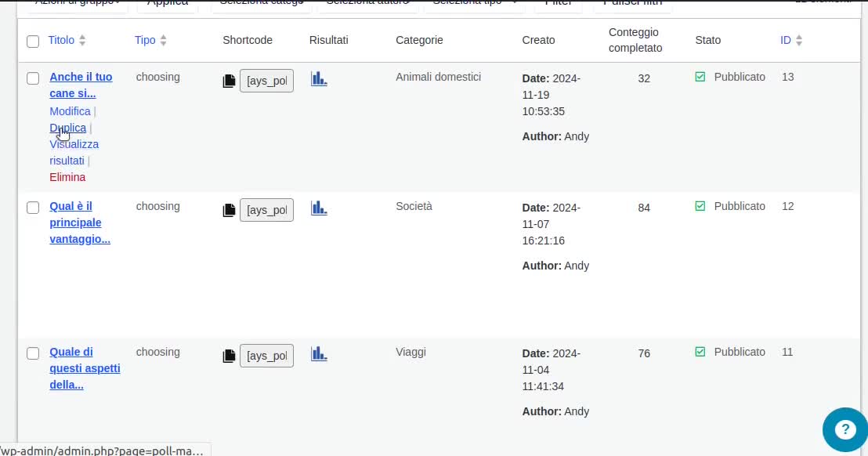This screenshot has width=868, height=456.
Task: Sort the table by the Titolo column
Action: click(x=61, y=40)
